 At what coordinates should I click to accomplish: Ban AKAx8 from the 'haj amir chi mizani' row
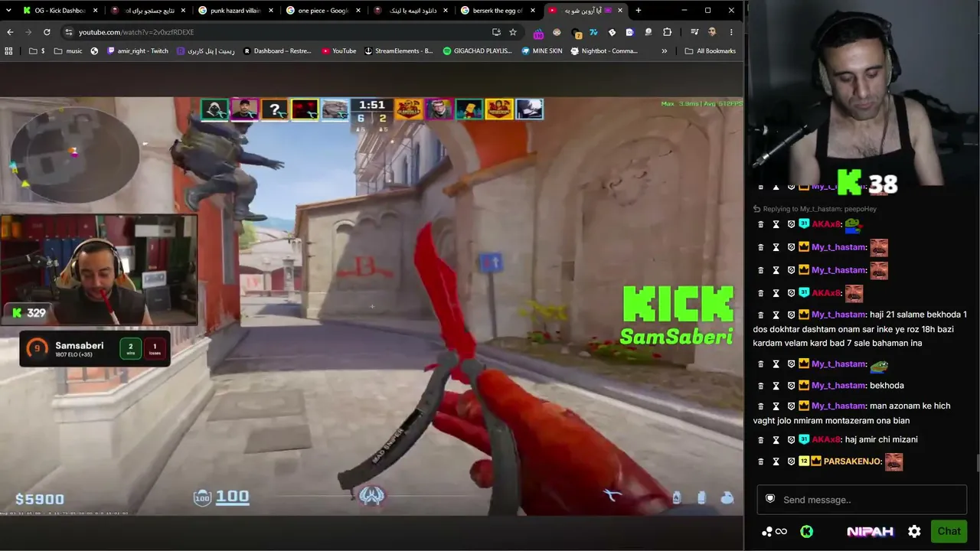tap(791, 440)
